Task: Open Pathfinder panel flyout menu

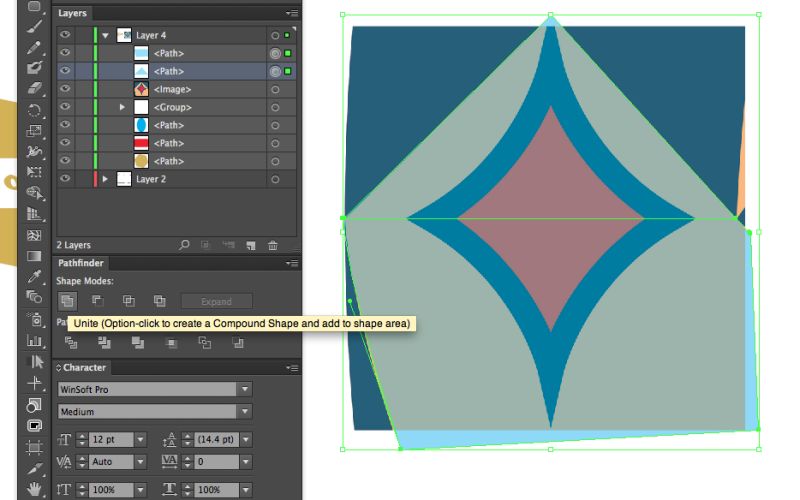Action: pos(292,263)
